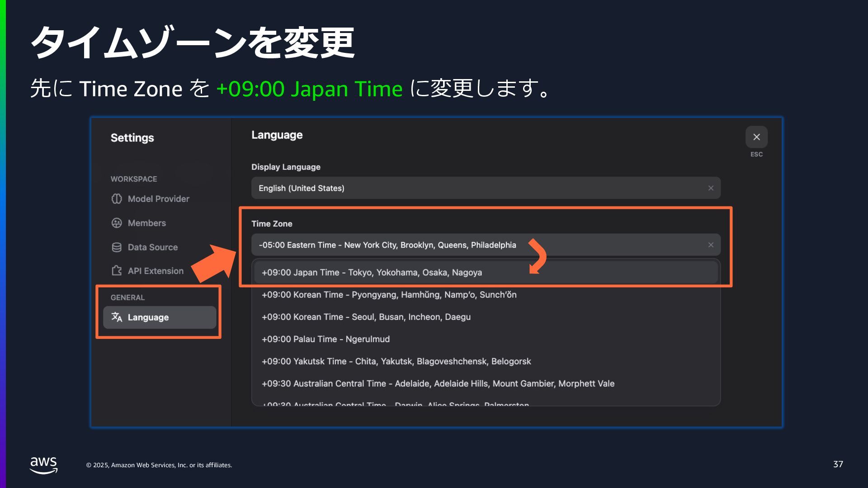Clear the Time Zone field with its X
Image resolution: width=868 pixels, height=488 pixels.
[711, 245]
